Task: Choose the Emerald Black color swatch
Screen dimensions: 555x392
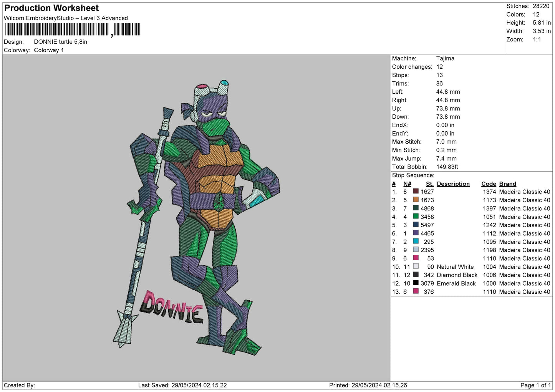Action: point(416,283)
